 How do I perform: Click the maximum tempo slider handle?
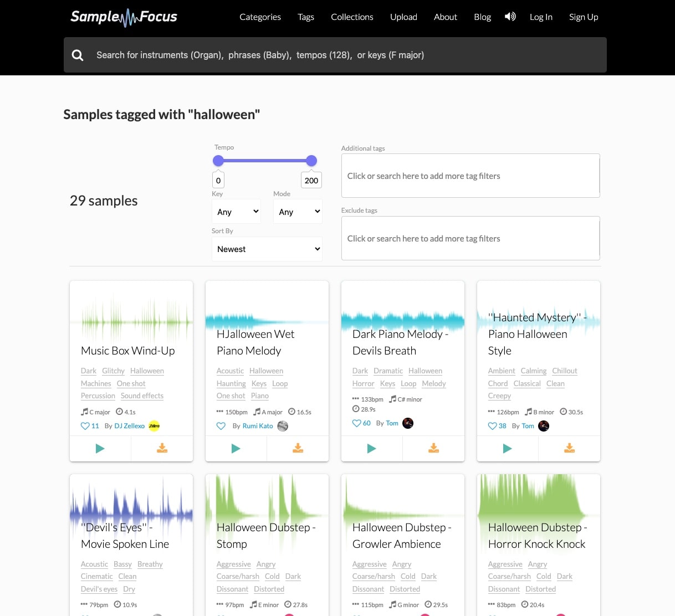click(x=311, y=161)
